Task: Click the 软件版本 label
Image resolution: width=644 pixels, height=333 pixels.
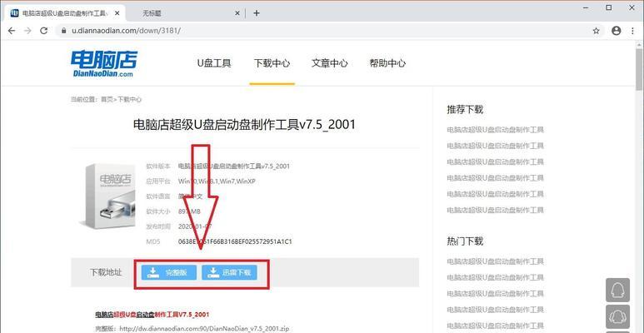Action: [x=157, y=166]
